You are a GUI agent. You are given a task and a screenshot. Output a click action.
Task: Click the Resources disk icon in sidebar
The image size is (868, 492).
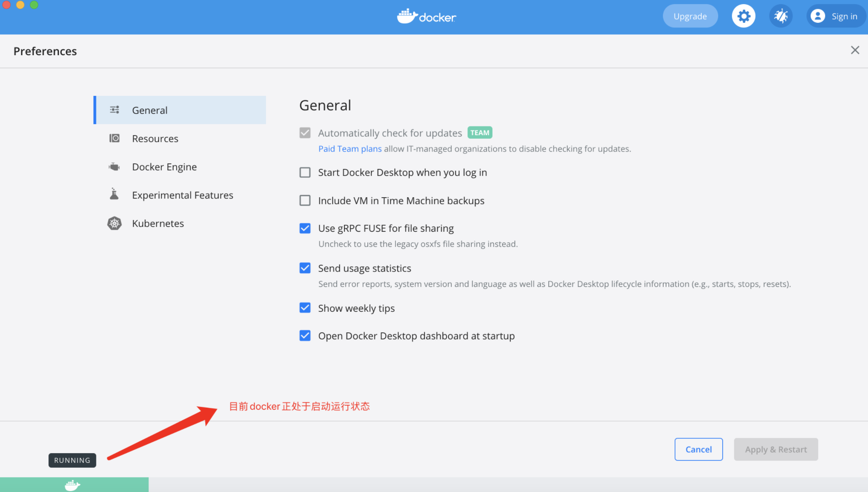point(115,138)
